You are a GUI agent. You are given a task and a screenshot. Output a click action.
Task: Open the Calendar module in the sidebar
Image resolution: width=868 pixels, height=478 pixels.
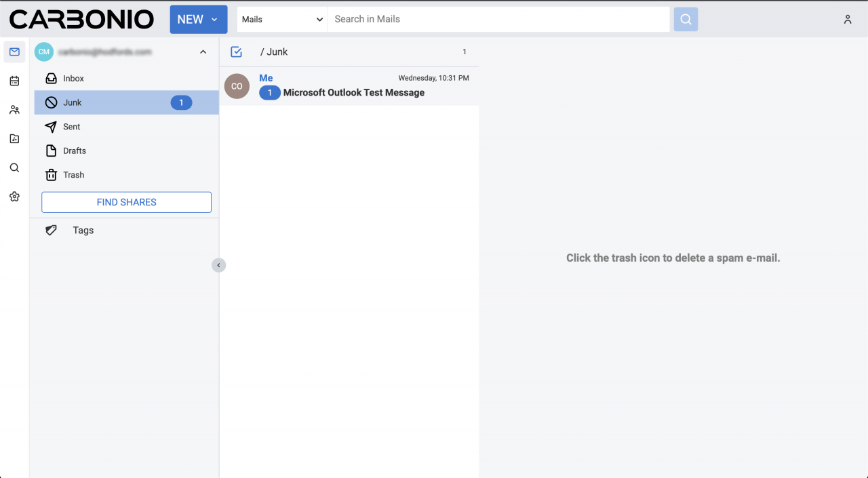[x=14, y=81]
